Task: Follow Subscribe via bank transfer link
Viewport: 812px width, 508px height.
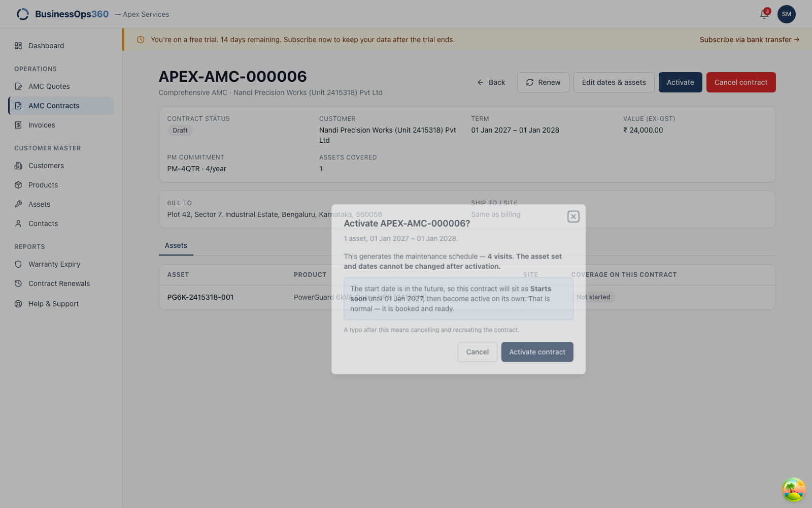Action: tap(750, 40)
